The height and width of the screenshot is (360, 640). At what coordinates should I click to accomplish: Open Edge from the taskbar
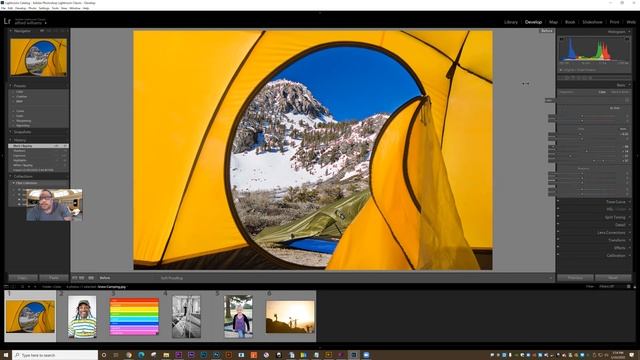[x=141, y=355]
